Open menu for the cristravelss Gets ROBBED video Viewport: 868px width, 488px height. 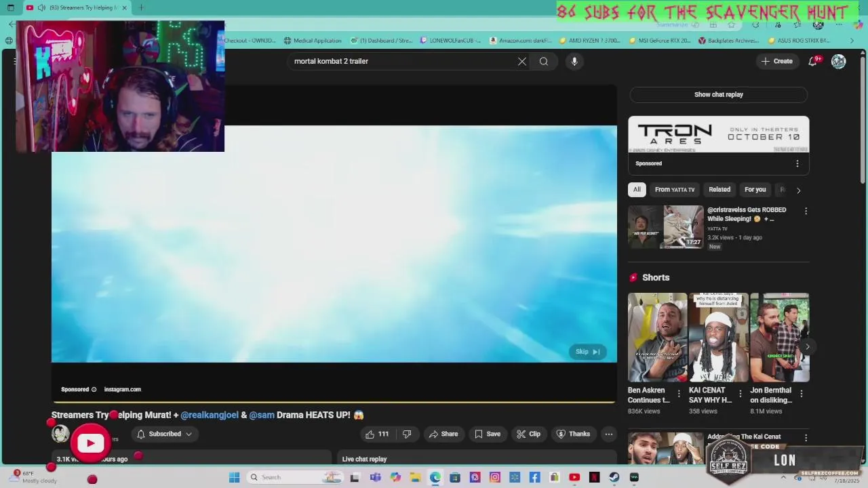coord(806,211)
